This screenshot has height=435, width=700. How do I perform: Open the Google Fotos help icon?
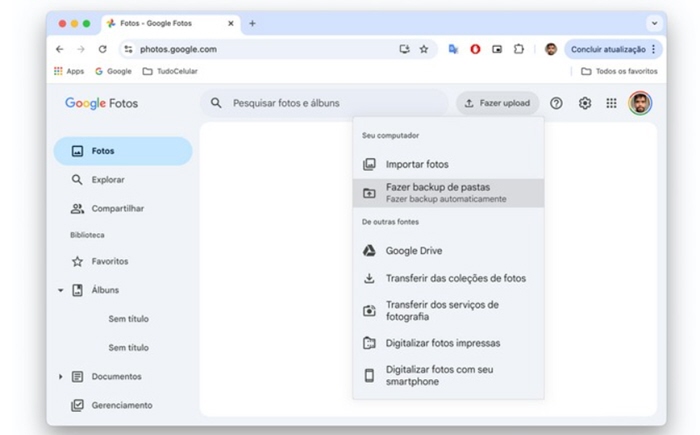556,103
